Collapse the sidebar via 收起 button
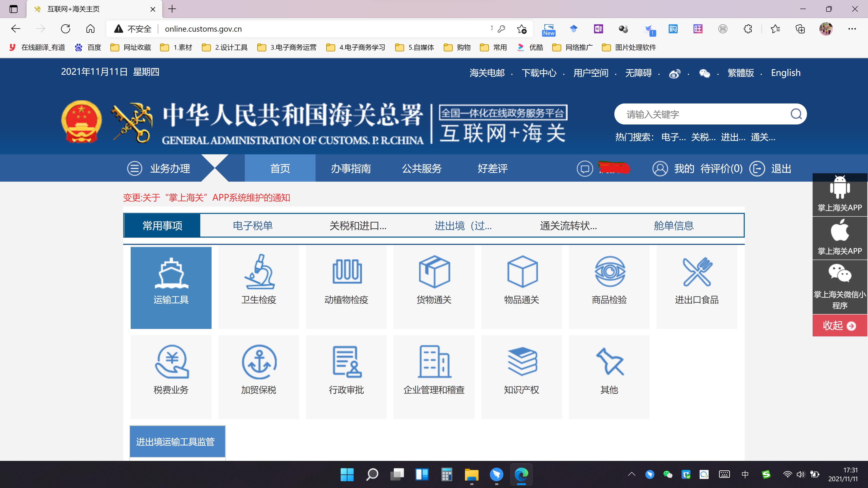This screenshot has width=868, height=488. [839, 325]
